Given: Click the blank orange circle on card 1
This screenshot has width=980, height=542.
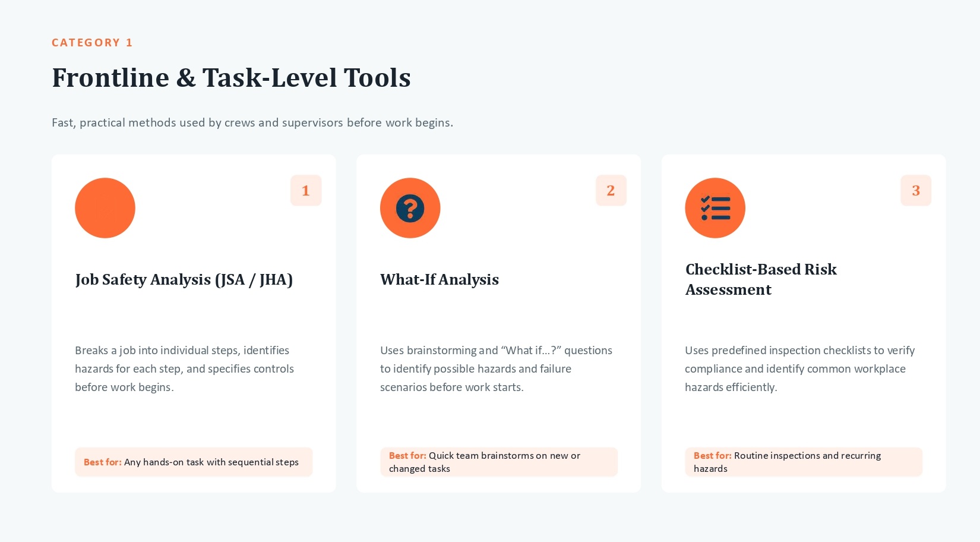Looking at the screenshot, I should click(x=105, y=208).
